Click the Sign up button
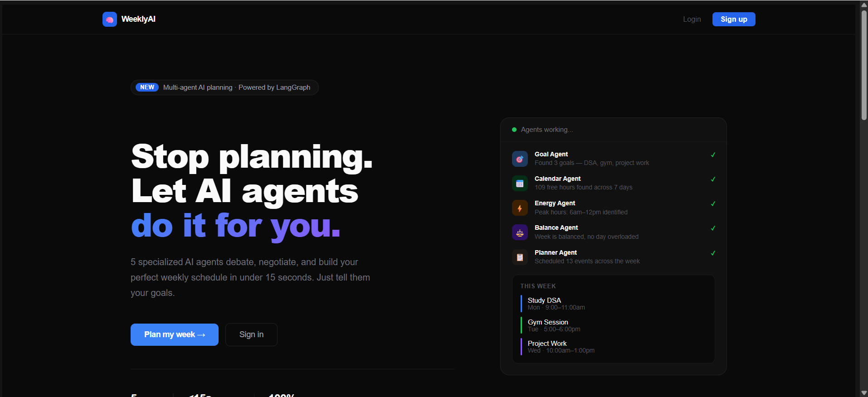This screenshot has height=397, width=868. coord(734,19)
